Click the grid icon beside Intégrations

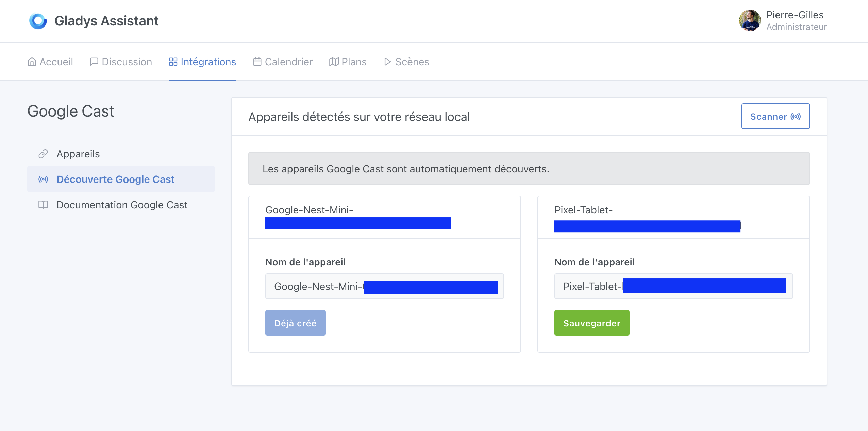(x=173, y=62)
